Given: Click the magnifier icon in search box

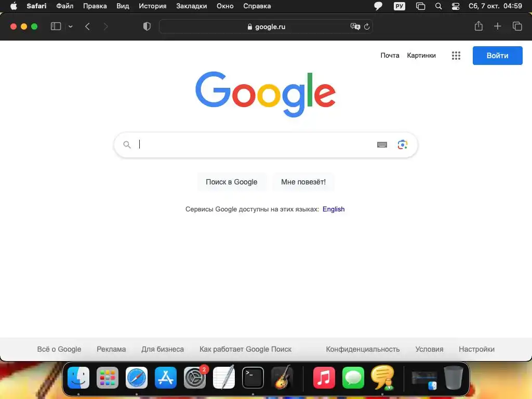Looking at the screenshot, I should (127, 145).
